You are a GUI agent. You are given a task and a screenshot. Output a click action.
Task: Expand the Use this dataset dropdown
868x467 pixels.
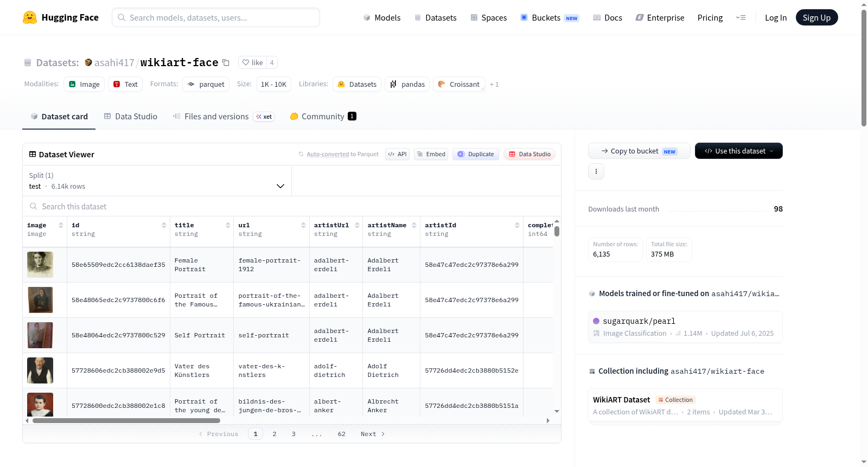tap(738, 151)
